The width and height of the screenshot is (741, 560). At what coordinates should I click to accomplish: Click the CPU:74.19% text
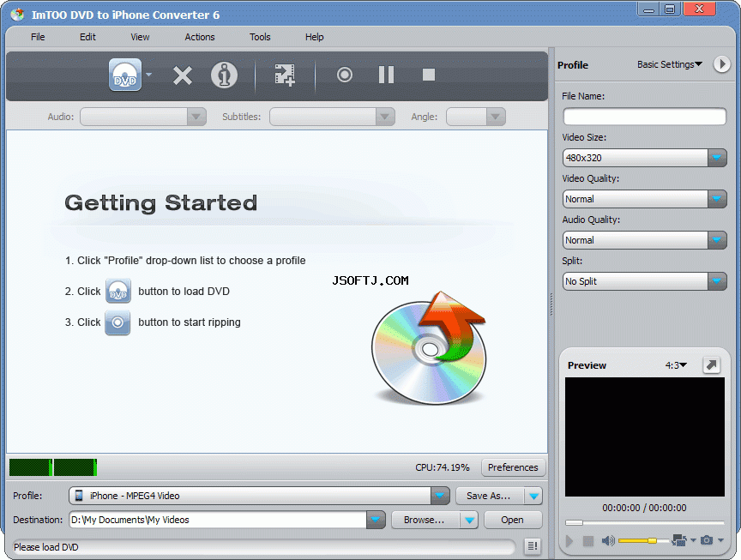click(x=443, y=467)
